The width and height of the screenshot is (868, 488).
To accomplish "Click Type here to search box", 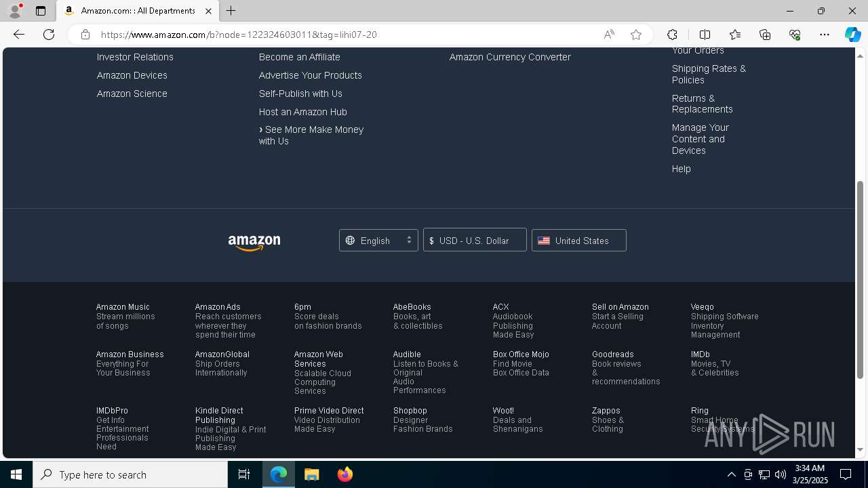I will (130, 474).
